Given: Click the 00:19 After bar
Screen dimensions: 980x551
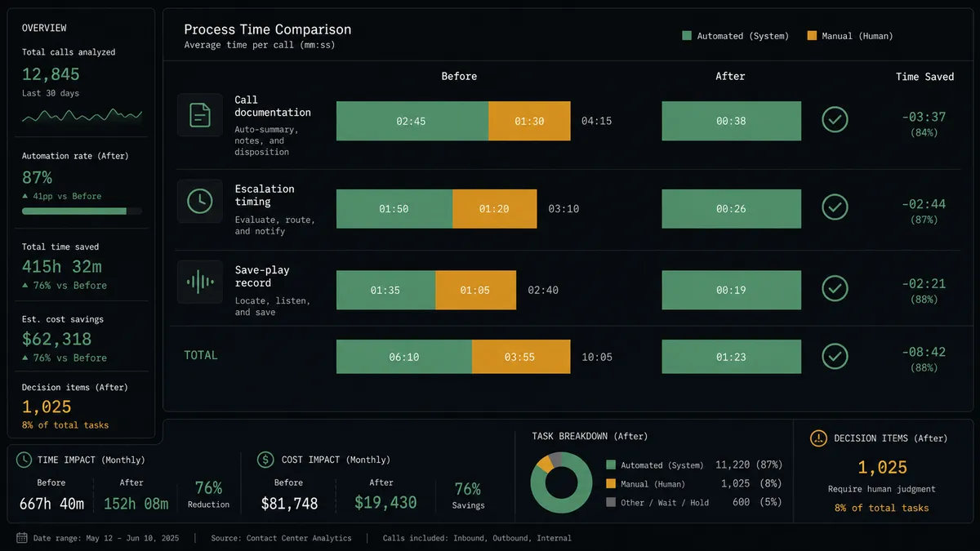Looking at the screenshot, I should (731, 290).
